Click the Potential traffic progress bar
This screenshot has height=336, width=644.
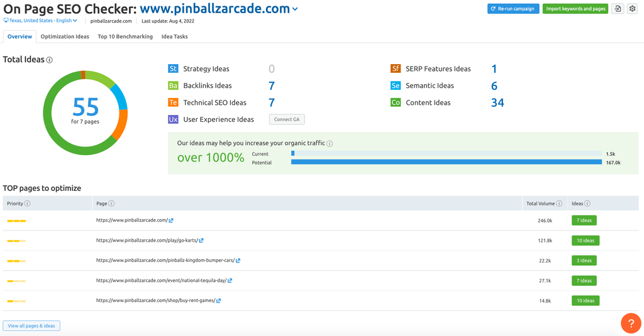click(x=447, y=162)
